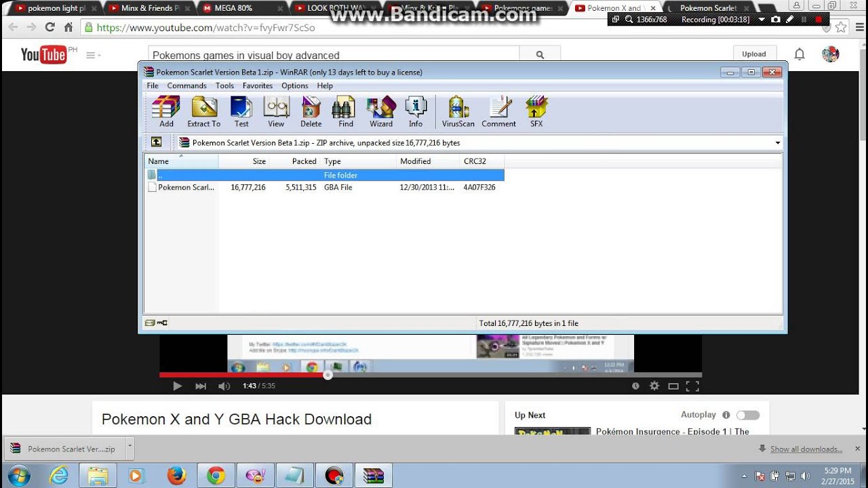Sort by the Name column header
Image resolution: width=868 pixels, height=488 pixels.
click(181, 161)
